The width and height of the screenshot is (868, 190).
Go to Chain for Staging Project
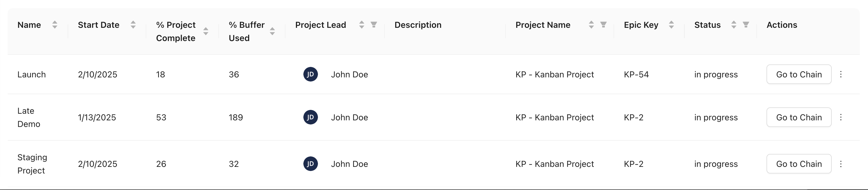click(x=799, y=164)
